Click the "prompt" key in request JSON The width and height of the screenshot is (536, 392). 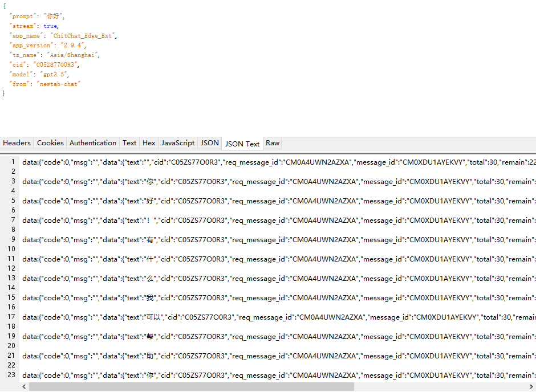(x=23, y=17)
